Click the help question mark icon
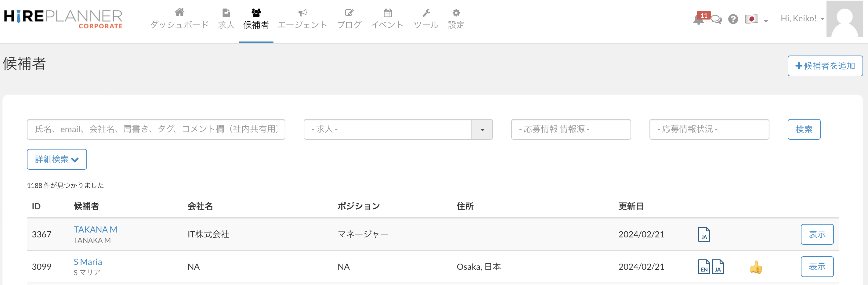This screenshot has height=285, width=868. point(733,19)
